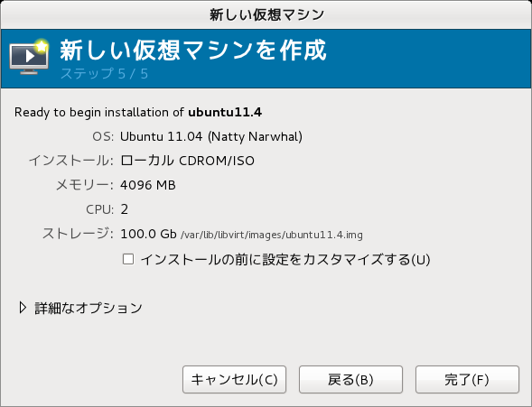Click the 4096 MB memory value
The image size is (532, 407).
pyautogui.click(x=148, y=185)
